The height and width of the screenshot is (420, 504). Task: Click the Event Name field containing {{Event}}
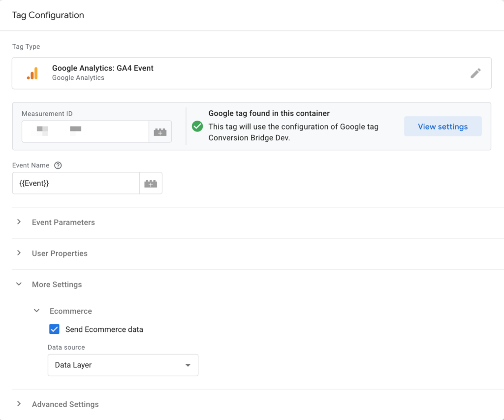coord(76,183)
